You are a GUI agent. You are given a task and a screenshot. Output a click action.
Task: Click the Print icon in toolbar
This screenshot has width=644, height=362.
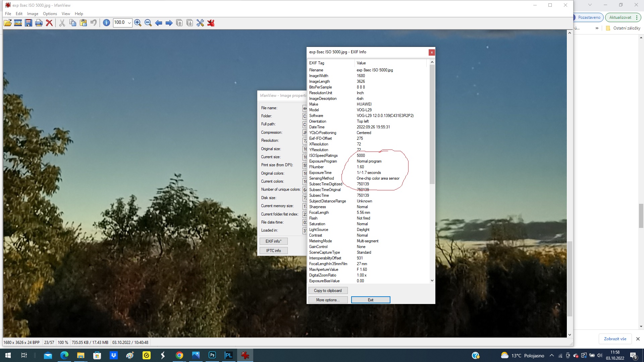pos(39,23)
